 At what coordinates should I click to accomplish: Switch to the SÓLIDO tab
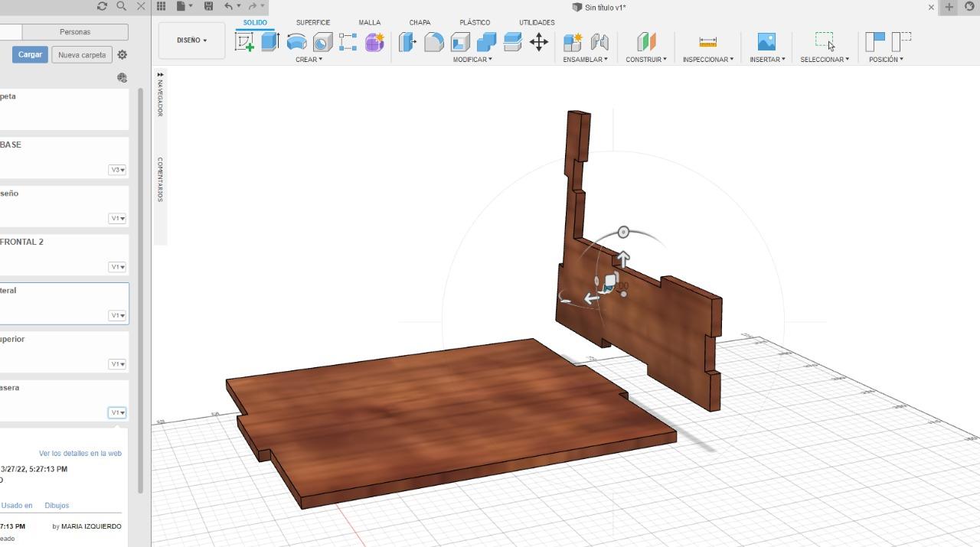[x=255, y=22]
